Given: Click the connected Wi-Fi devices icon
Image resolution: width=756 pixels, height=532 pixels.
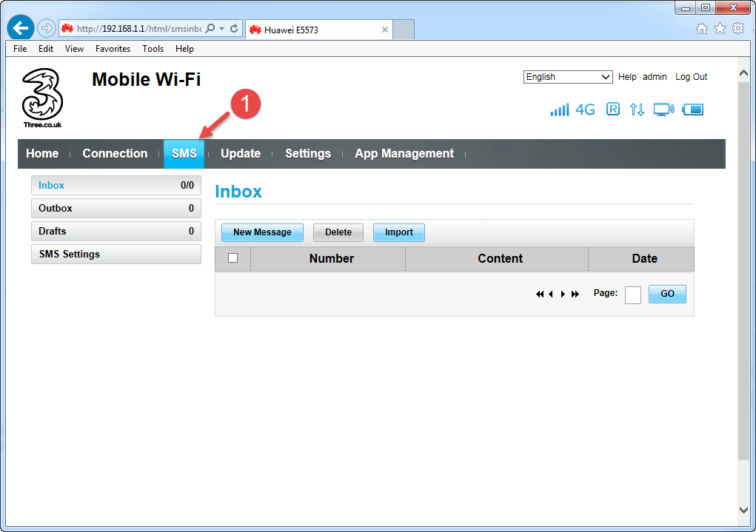Looking at the screenshot, I should [664, 110].
